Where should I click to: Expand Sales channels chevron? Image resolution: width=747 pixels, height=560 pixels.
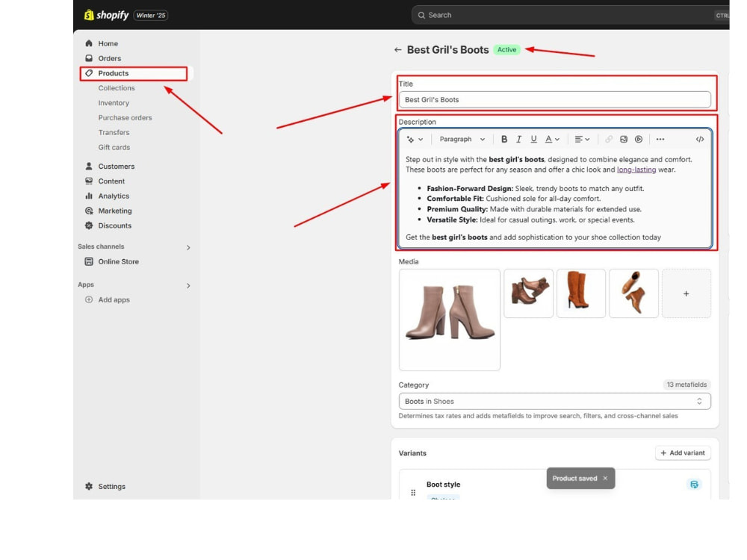point(188,248)
